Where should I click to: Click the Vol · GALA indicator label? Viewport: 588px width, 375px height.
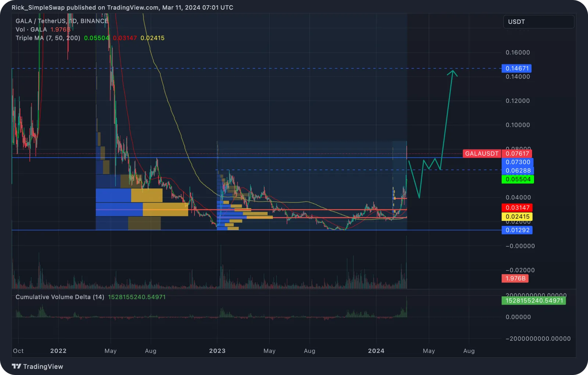(x=31, y=29)
